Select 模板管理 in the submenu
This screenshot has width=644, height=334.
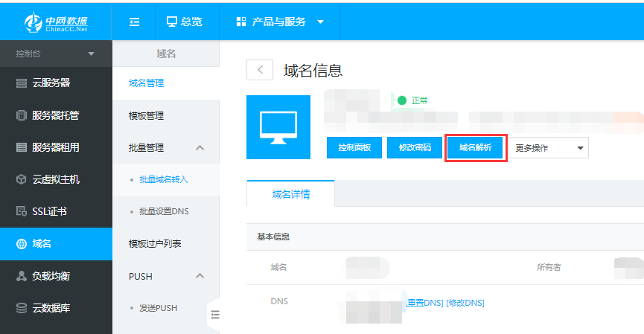(146, 116)
